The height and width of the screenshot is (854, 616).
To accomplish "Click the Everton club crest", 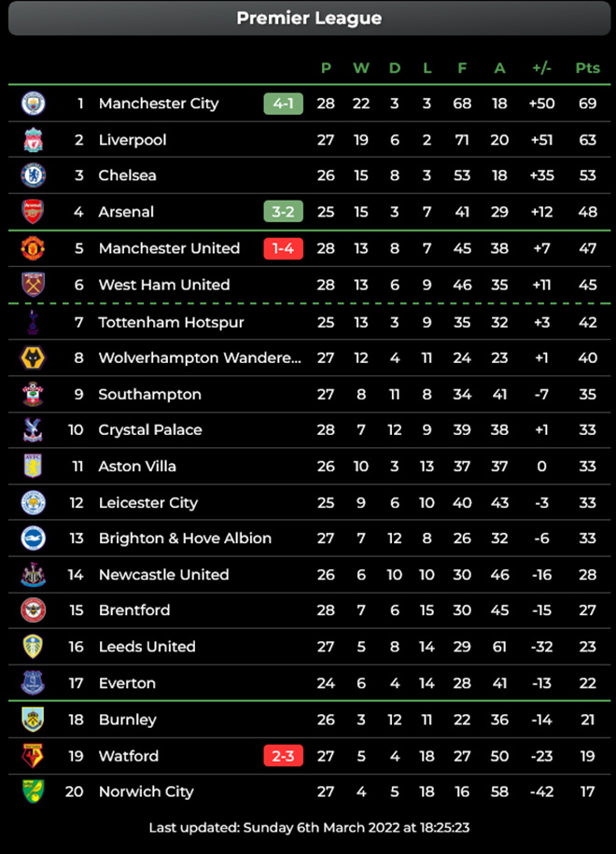I will 32,683.
